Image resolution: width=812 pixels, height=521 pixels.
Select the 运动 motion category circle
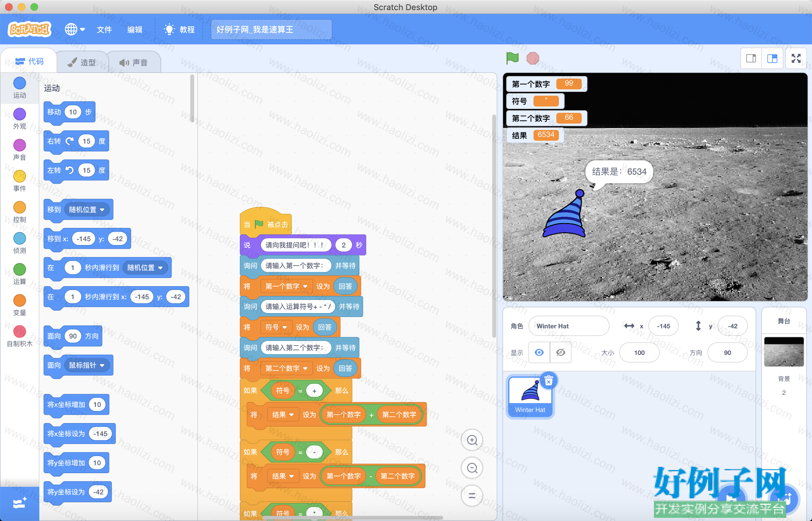click(x=20, y=83)
